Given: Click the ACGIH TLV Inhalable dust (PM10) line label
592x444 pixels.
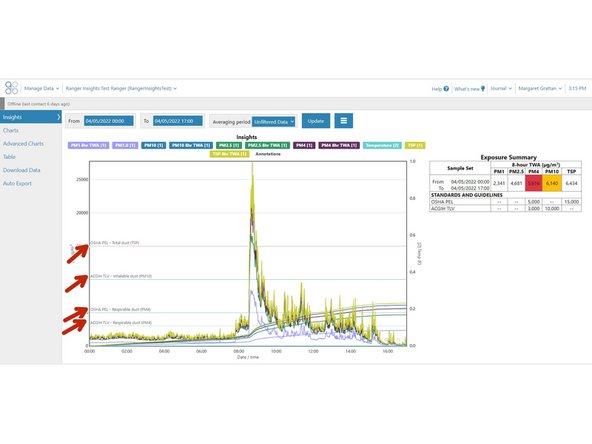Looking at the screenshot, I should [121, 276].
